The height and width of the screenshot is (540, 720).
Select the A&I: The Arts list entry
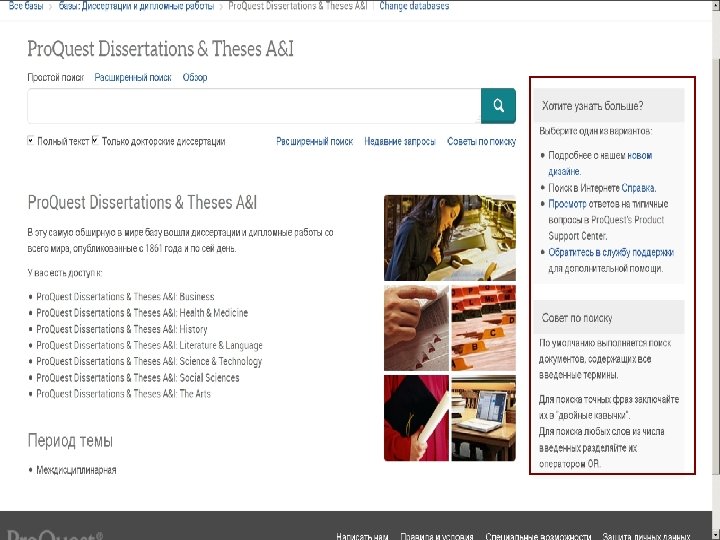click(124, 394)
